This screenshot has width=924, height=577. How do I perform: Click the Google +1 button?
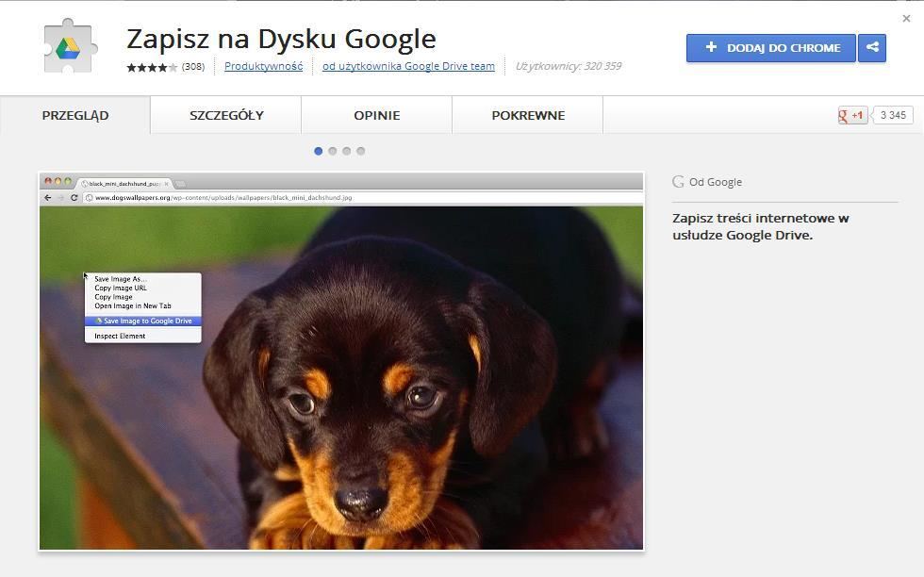pyautogui.click(x=852, y=115)
